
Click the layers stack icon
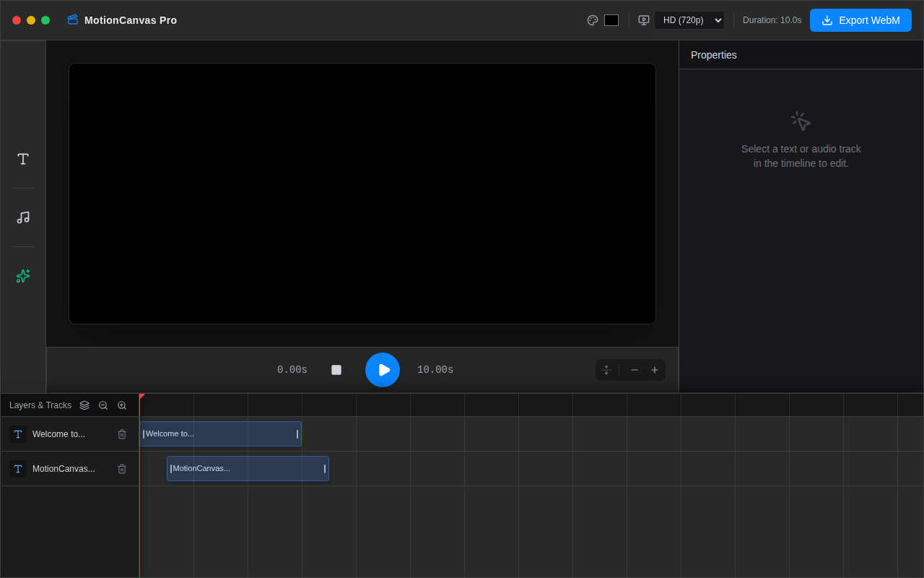point(84,405)
